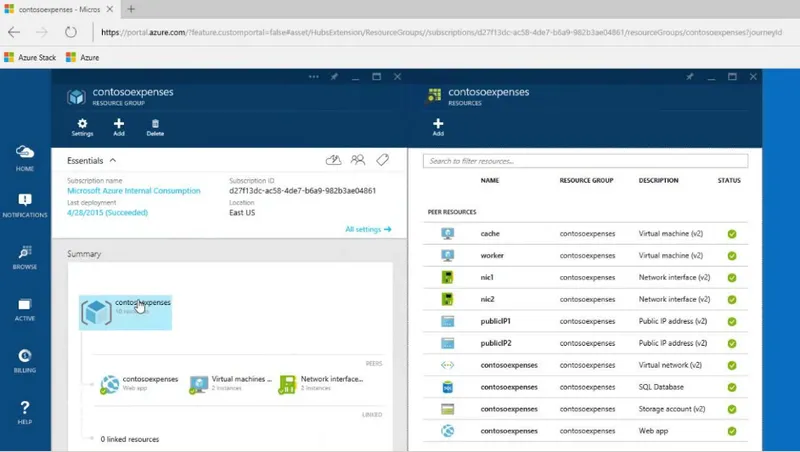Screen dimensions: 800x452
Task: Select the contosoexpenses resource group tile in Summary
Action: tap(126, 312)
